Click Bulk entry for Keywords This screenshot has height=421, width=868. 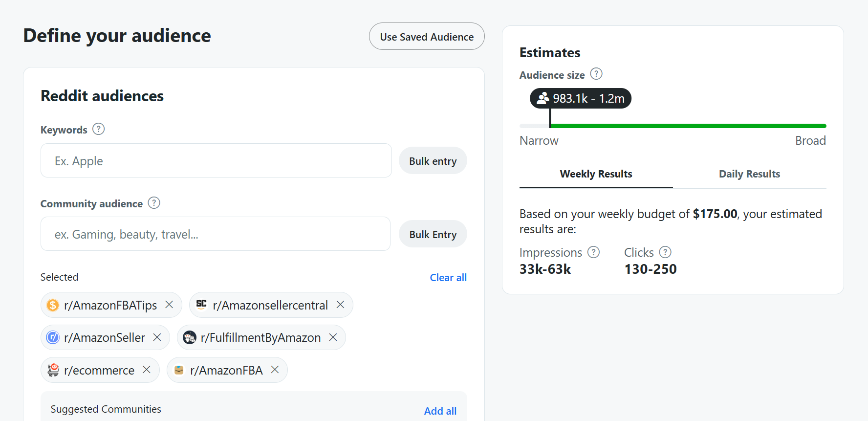433,161
